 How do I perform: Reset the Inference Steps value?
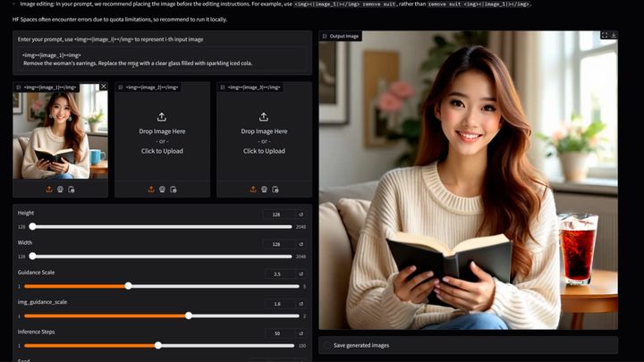tap(301, 333)
